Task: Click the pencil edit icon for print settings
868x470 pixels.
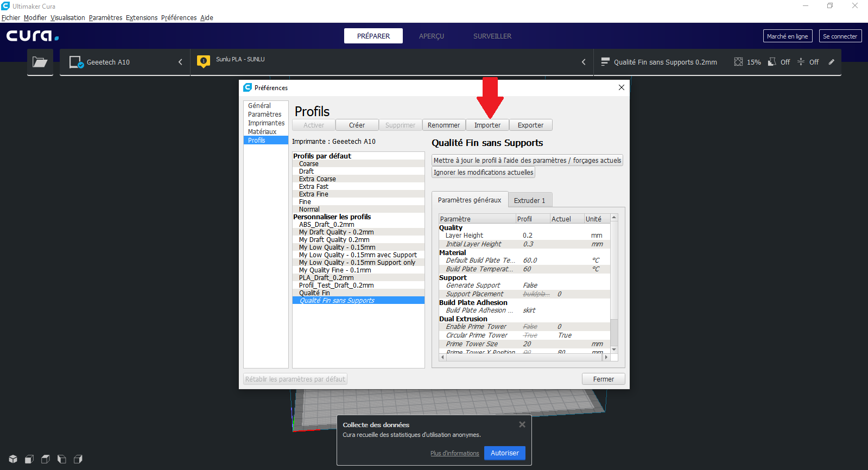Action: pyautogui.click(x=831, y=62)
